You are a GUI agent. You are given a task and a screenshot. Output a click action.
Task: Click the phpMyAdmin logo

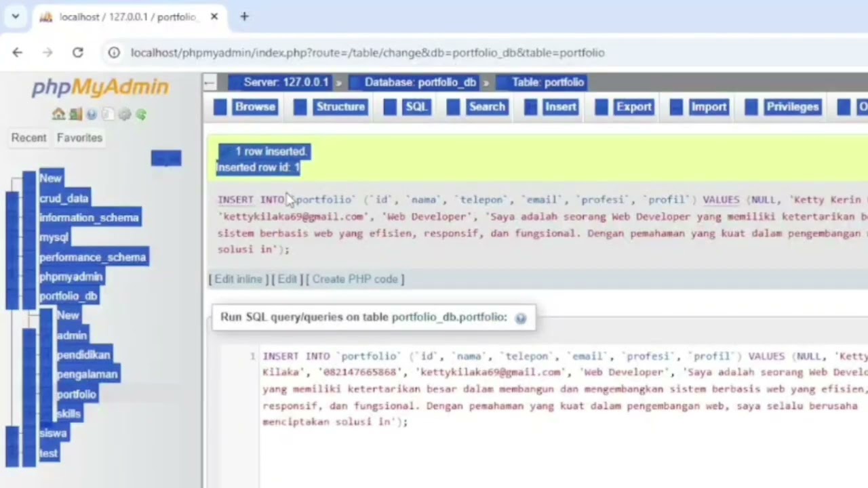[x=100, y=87]
